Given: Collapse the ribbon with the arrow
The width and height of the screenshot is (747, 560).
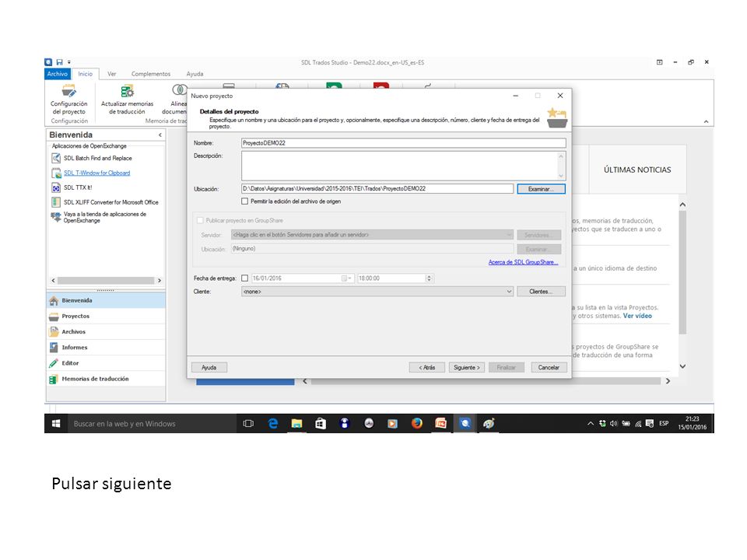Looking at the screenshot, I should coord(706,122).
